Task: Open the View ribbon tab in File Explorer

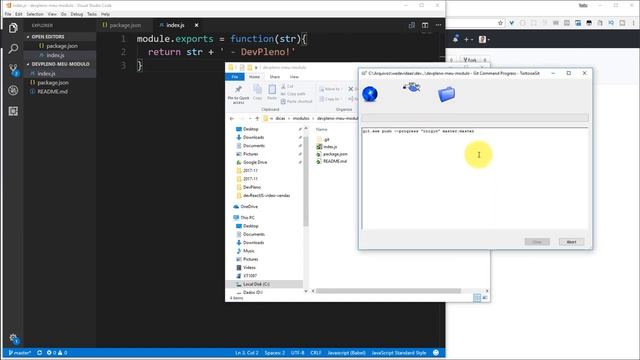Action: 294,77
